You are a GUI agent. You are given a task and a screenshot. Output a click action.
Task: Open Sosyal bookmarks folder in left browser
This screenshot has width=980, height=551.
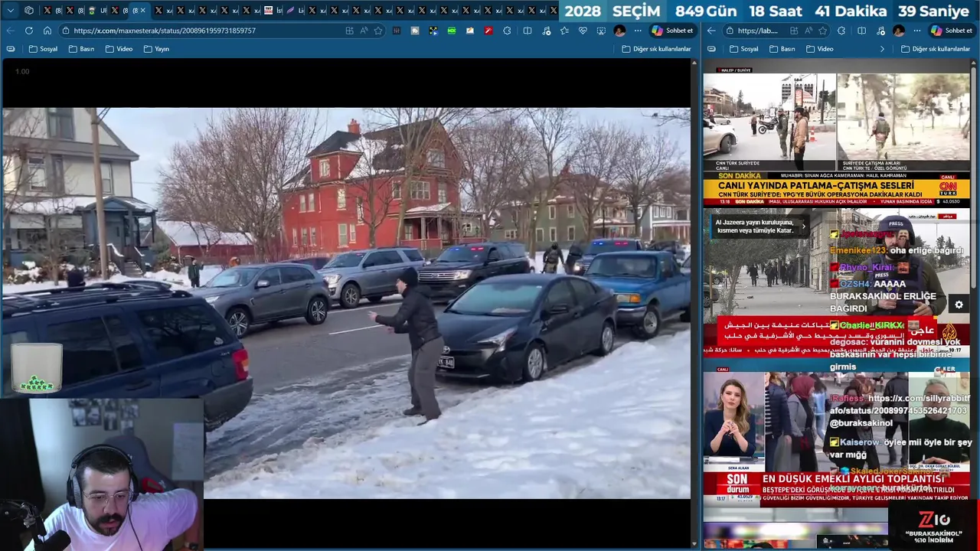point(43,49)
